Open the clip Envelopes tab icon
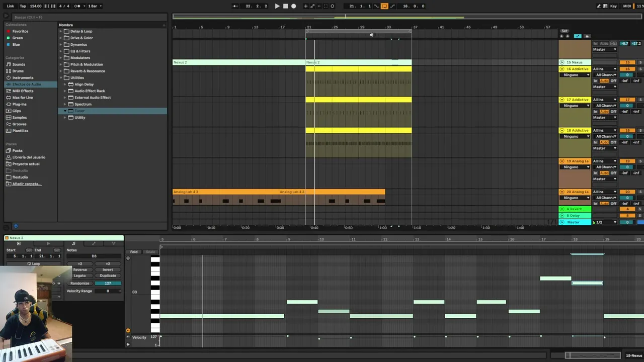The height and width of the screenshot is (362, 644). 94,243
